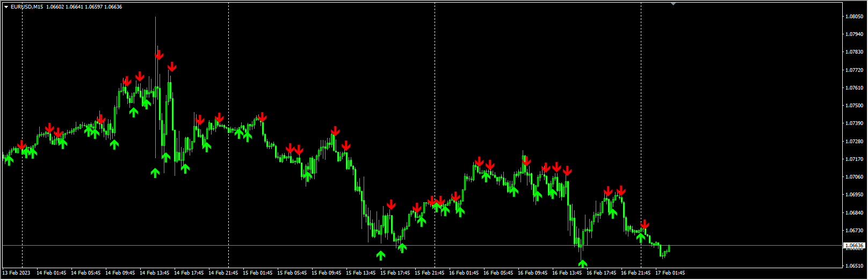
Task: Click the 1.07060 price scale label
Action: pos(854,177)
